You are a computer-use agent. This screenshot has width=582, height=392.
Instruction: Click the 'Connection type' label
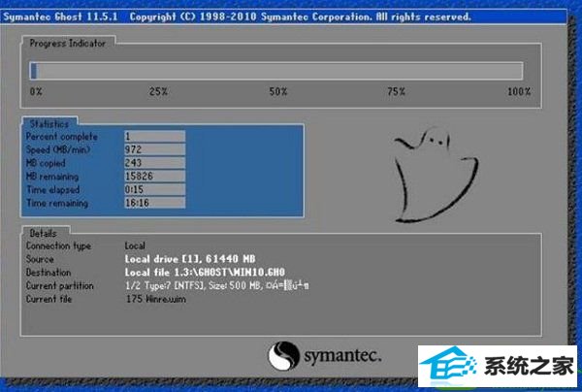[x=58, y=245]
